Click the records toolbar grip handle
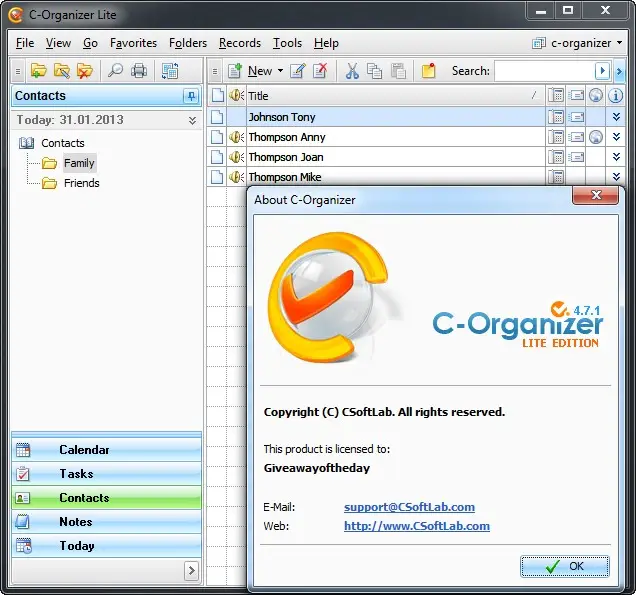636x595 pixels. (215, 71)
